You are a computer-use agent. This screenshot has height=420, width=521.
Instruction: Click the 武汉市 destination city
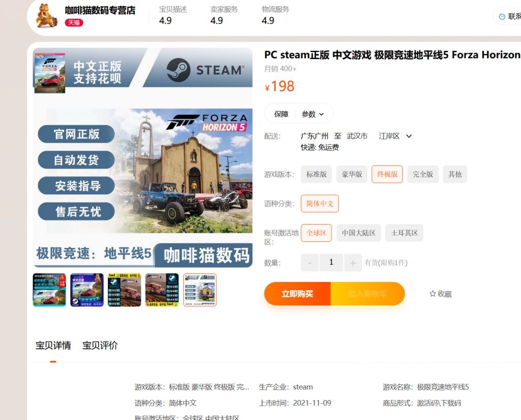pyautogui.click(x=357, y=136)
